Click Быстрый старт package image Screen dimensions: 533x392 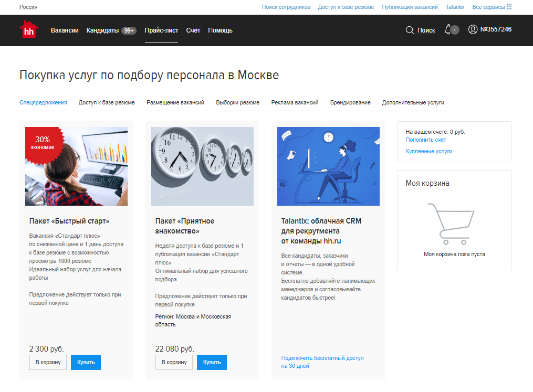[76, 166]
